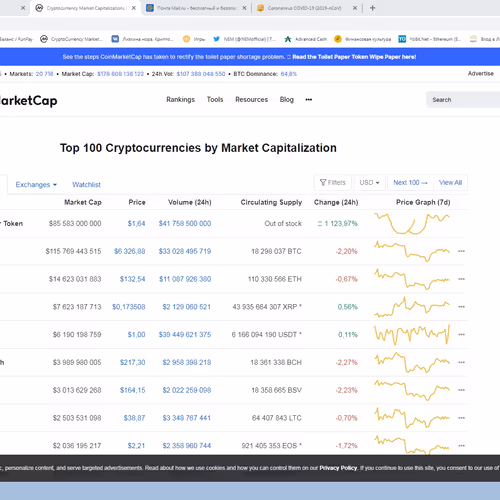The height and width of the screenshot is (500, 500).
Task: Open the Blog menu item
Action: click(x=287, y=99)
